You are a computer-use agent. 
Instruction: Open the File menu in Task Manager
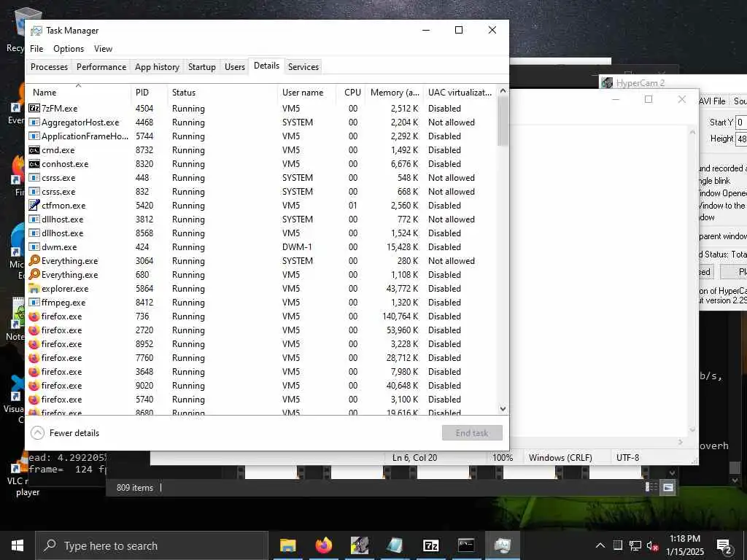(x=36, y=49)
